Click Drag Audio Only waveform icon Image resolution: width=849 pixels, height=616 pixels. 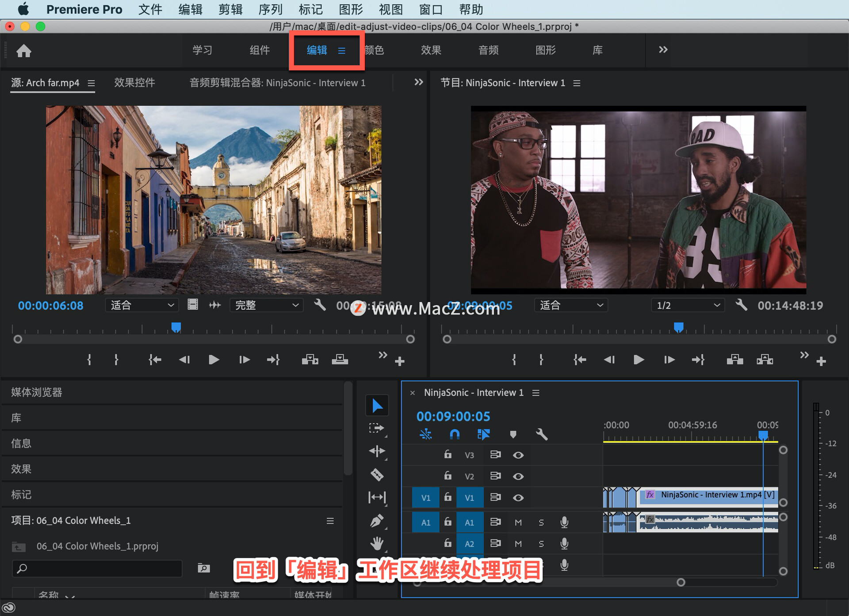pyautogui.click(x=215, y=305)
